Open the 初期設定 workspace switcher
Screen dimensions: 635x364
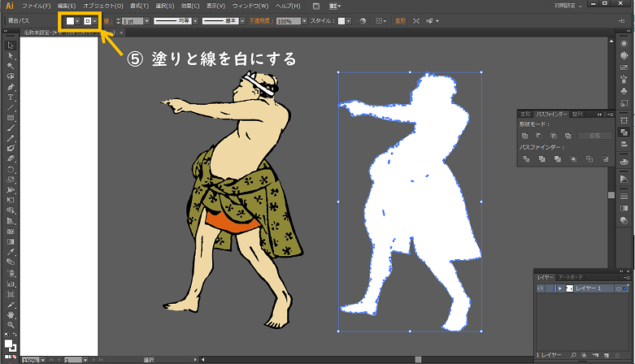pos(568,6)
